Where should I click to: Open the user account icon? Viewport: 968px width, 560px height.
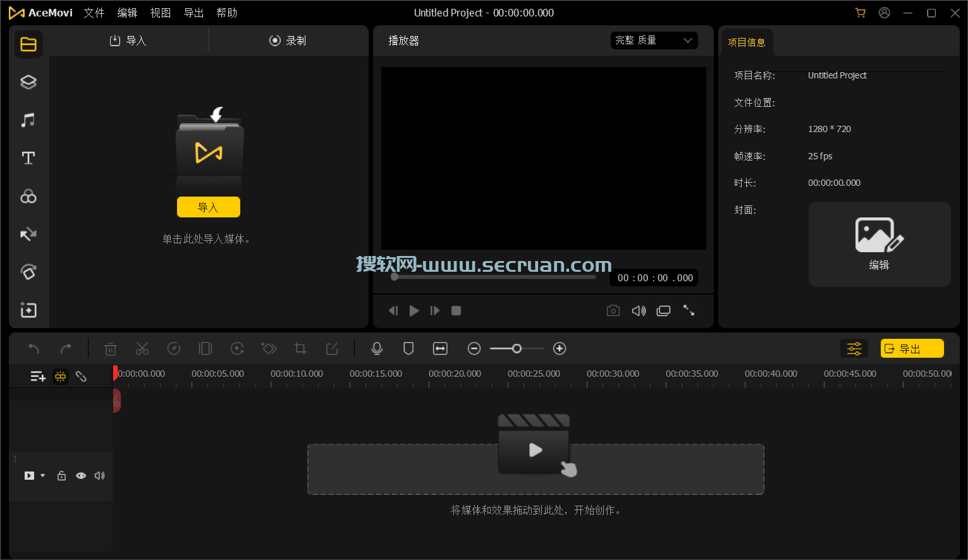[x=885, y=13]
